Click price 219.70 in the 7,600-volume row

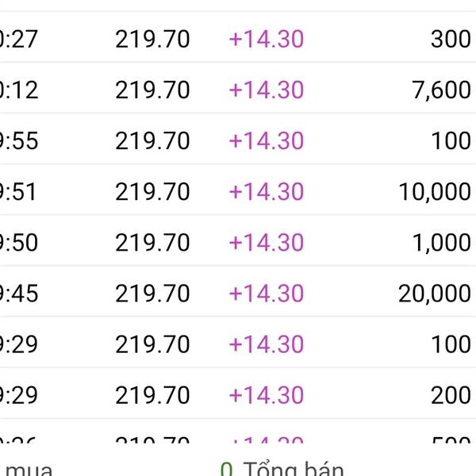click(152, 90)
